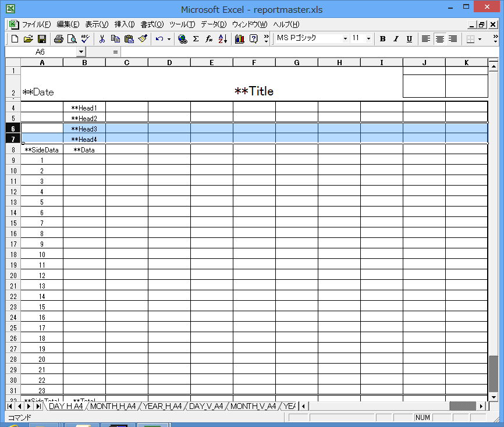Switch to the MONTH_H_A4 sheet tab
This screenshot has width=504, height=427.
(x=113, y=406)
